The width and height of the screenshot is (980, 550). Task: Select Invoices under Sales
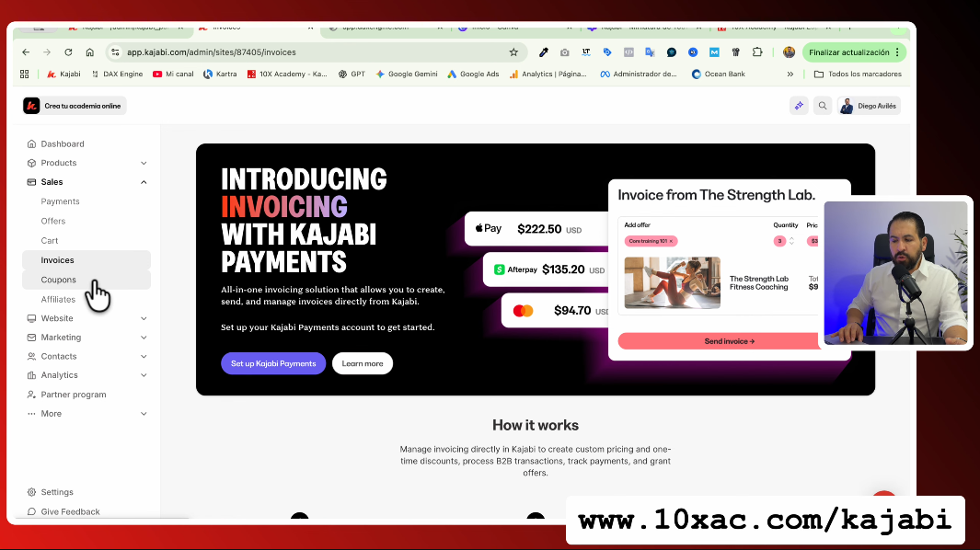pos(86,260)
